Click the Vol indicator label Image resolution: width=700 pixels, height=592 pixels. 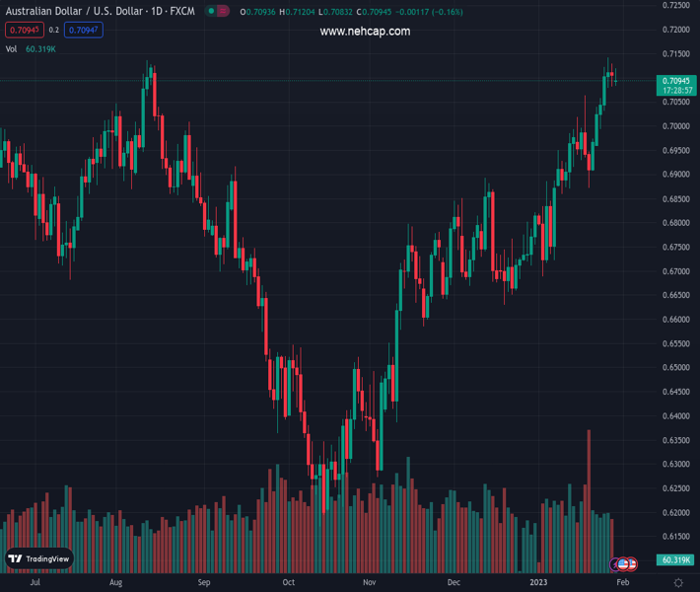tap(11, 48)
